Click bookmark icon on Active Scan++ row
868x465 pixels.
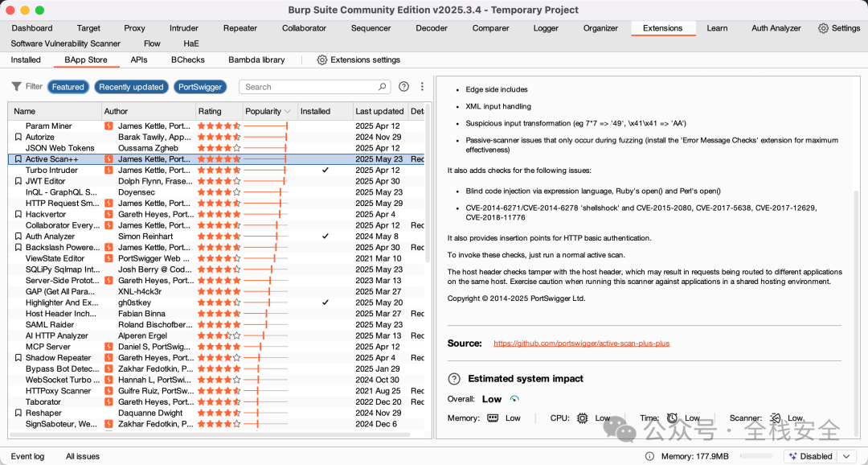pyautogui.click(x=18, y=159)
